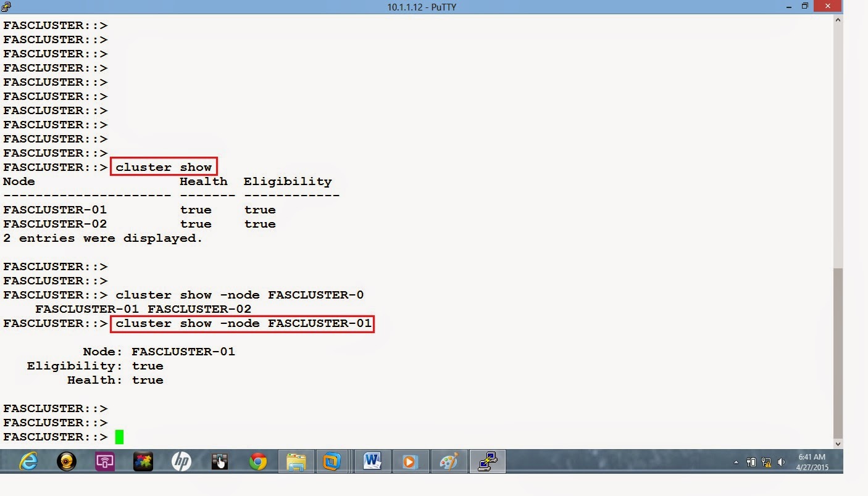The width and height of the screenshot is (868, 496).
Task: Open File Explorer from the taskbar
Action: 296,461
